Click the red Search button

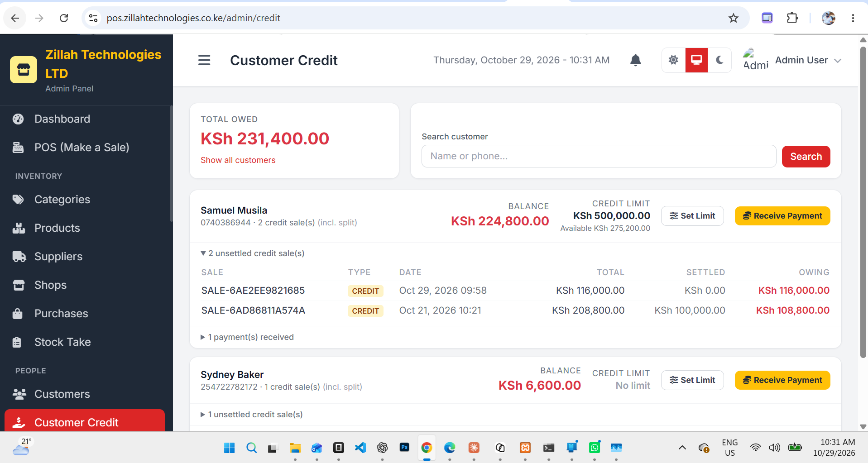pos(806,157)
